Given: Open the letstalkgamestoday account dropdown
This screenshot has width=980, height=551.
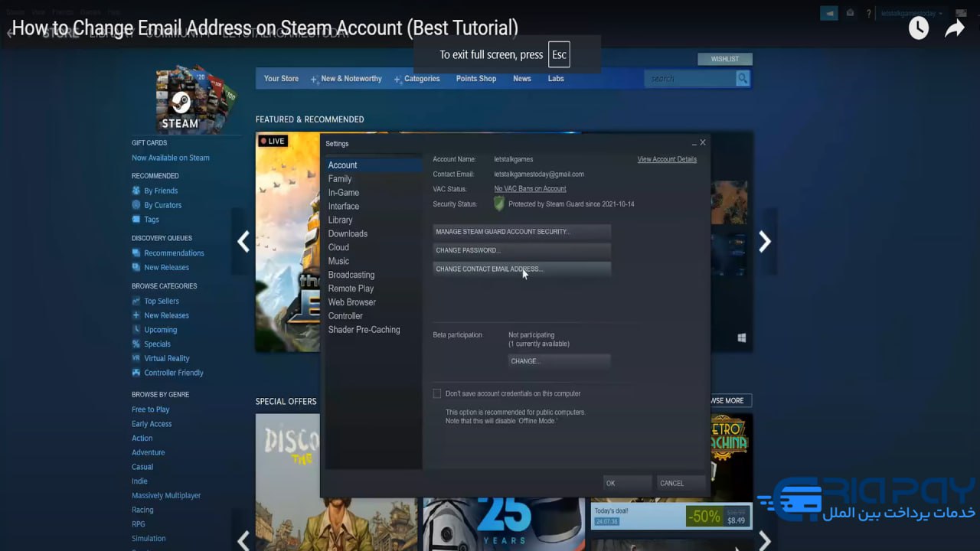Looking at the screenshot, I should coord(912,13).
